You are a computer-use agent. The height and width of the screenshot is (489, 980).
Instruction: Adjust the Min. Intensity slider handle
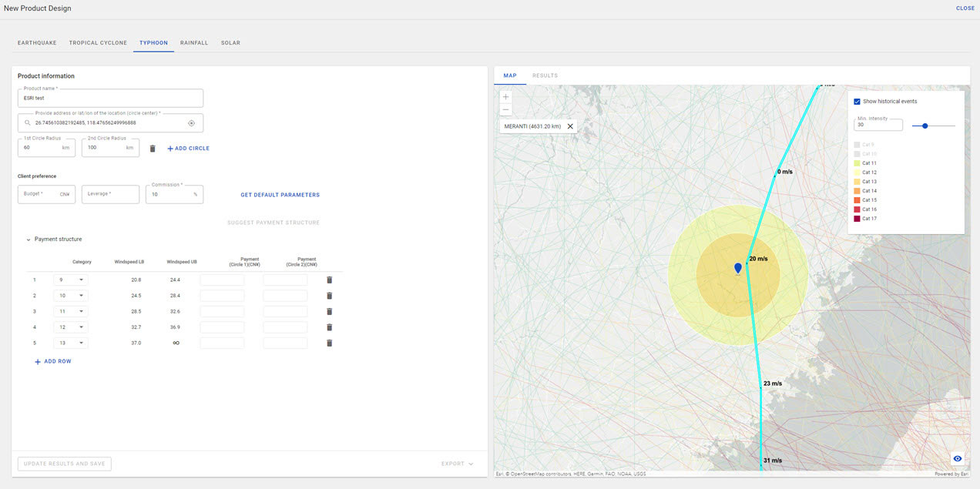pos(925,126)
